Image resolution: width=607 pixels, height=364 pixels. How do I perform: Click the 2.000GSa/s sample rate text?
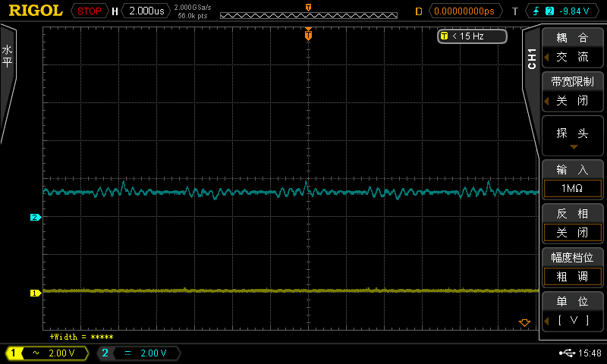point(193,8)
